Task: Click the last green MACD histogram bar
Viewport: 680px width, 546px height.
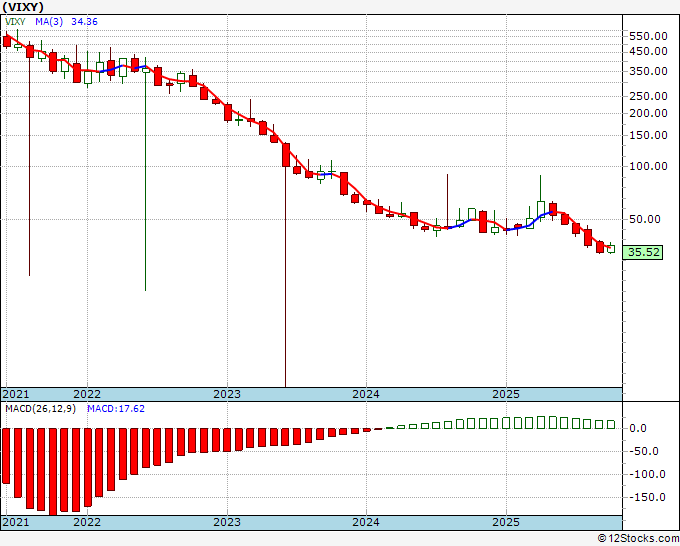Action: click(611, 425)
